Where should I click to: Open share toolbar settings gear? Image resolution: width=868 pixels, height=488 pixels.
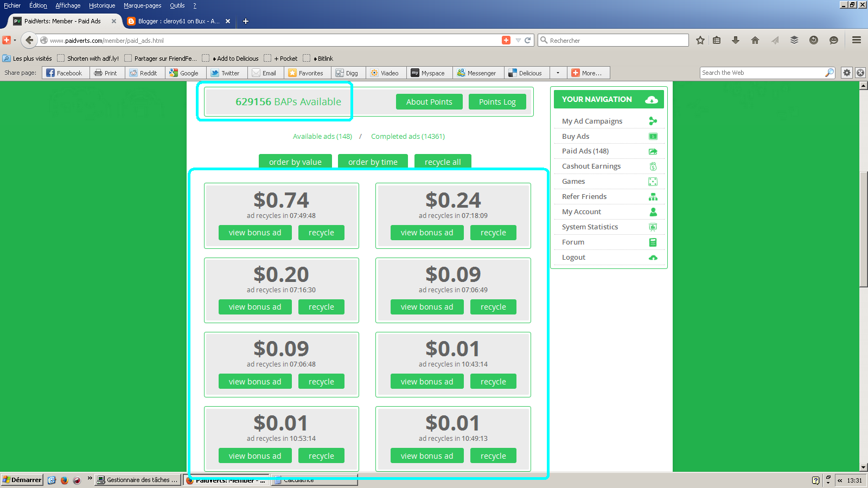[847, 73]
